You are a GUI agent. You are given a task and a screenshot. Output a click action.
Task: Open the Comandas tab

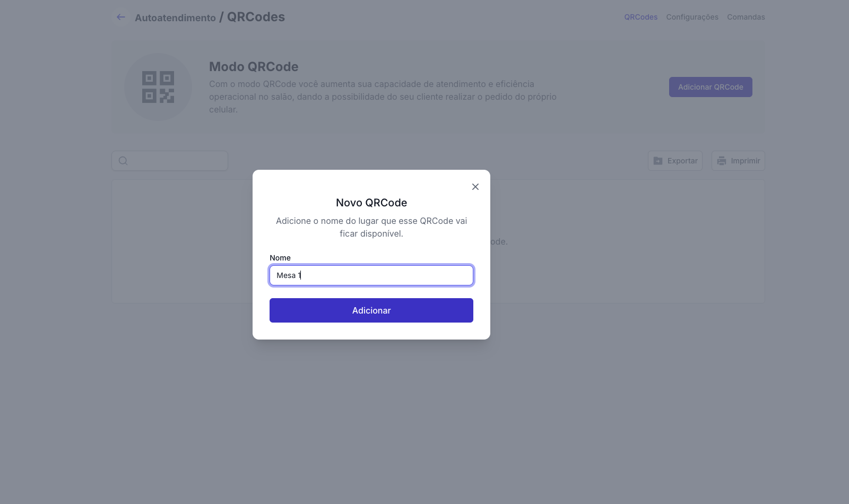[x=746, y=17]
